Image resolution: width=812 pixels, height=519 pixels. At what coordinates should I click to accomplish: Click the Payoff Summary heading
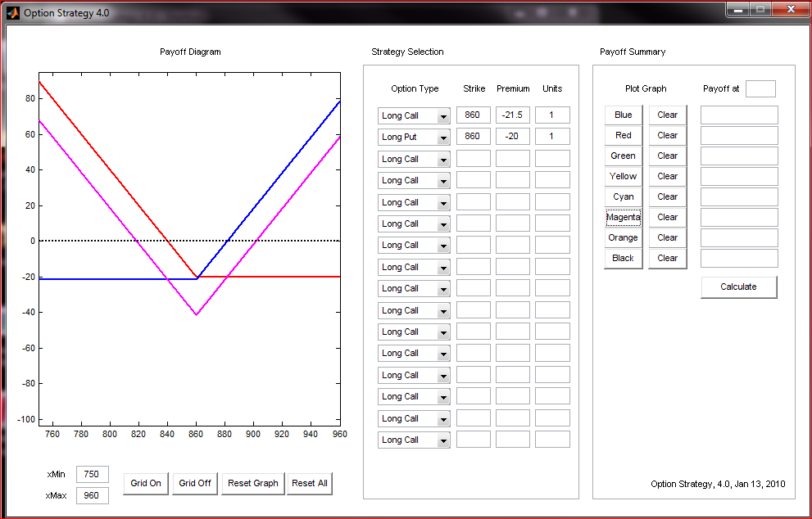[633, 52]
